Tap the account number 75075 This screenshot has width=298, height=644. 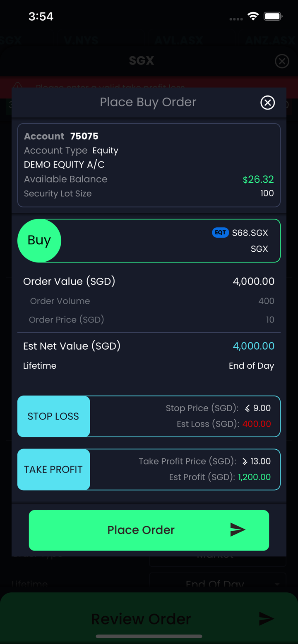click(84, 136)
